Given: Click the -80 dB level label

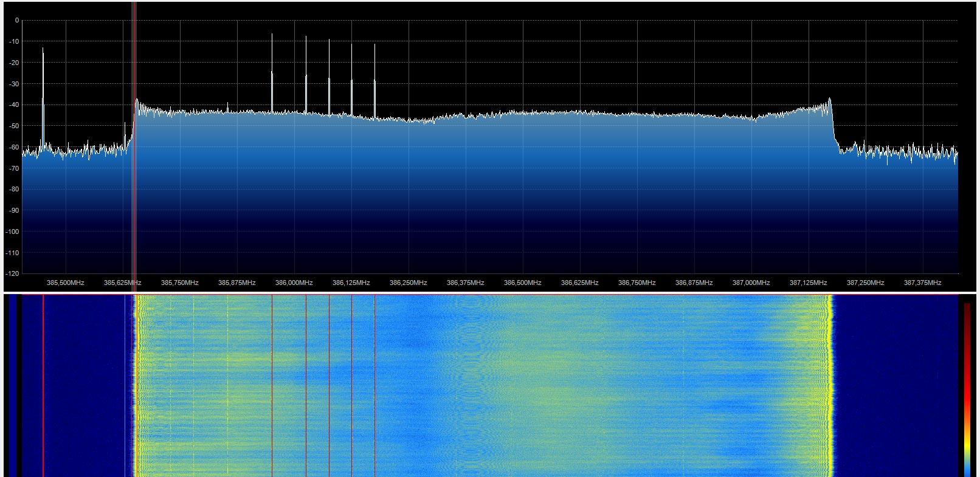Looking at the screenshot, I should [13, 190].
